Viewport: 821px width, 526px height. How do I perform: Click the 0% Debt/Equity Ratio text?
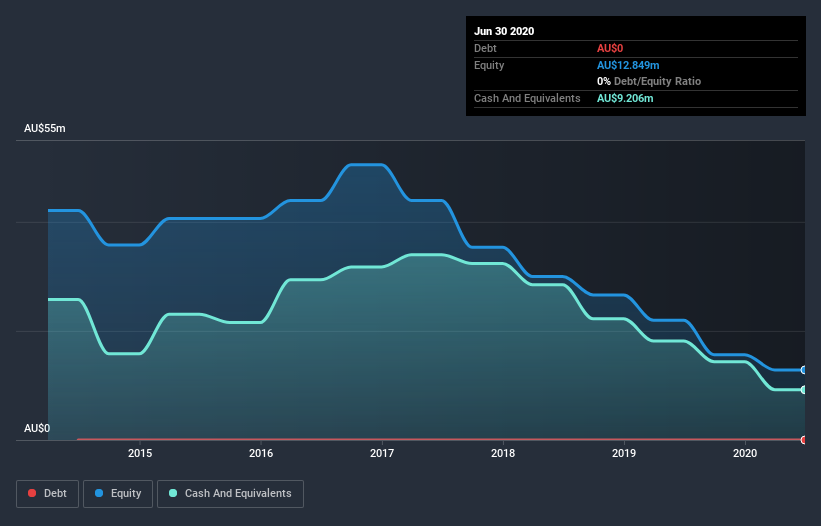tap(649, 81)
